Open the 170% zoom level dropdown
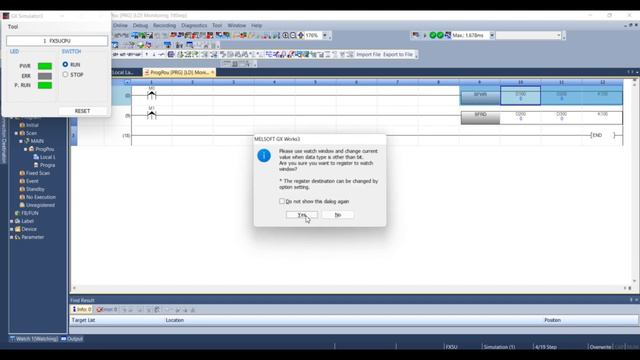 [325, 36]
